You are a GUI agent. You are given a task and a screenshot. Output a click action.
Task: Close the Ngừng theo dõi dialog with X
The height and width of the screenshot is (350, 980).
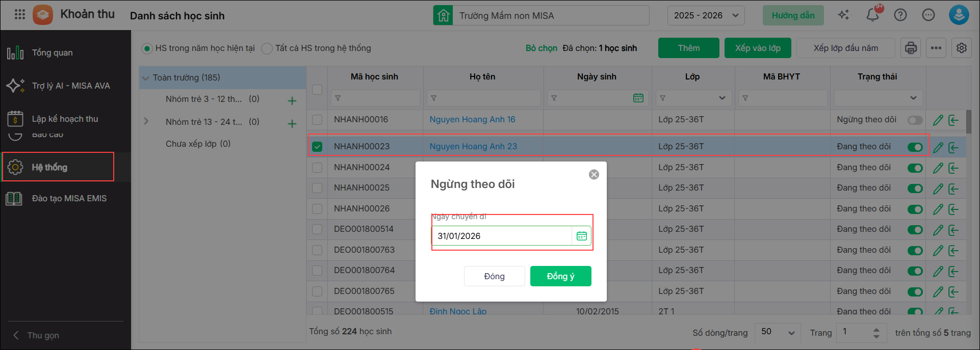point(594,175)
